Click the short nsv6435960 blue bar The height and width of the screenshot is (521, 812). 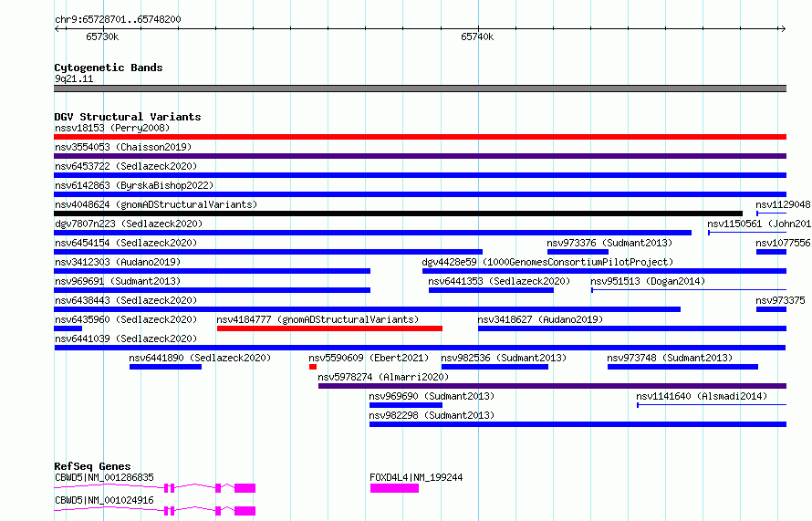(x=68, y=328)
